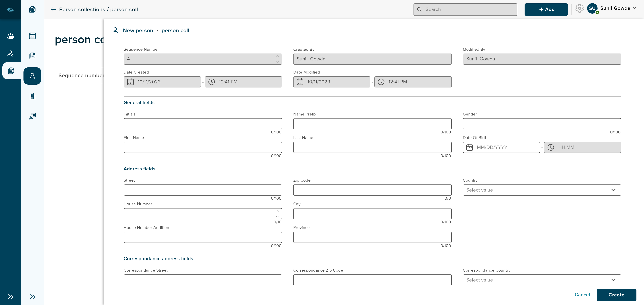Click the back arrow beside Person collections
Screen dimensions: 644x305
tap(53, 10)
